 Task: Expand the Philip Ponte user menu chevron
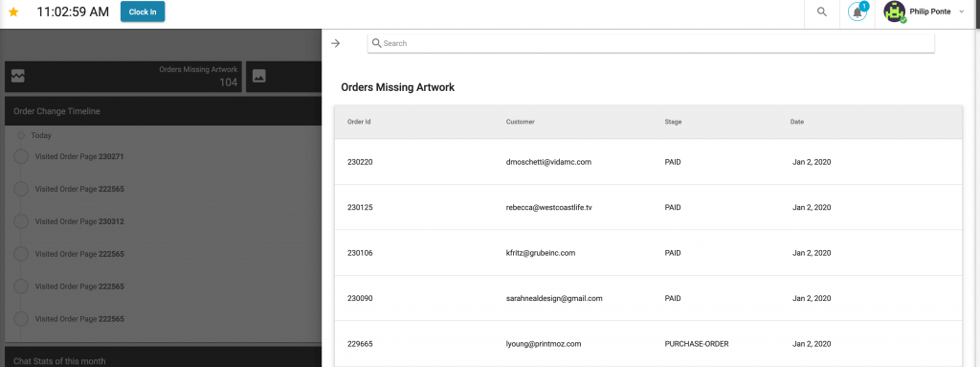[x=961, y=11]
